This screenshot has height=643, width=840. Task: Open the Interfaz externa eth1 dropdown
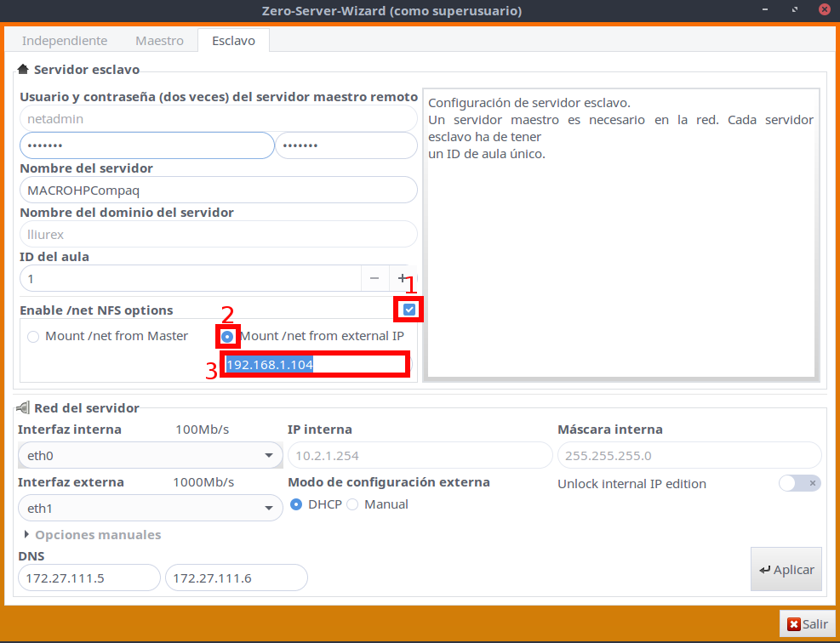[150, 509]
